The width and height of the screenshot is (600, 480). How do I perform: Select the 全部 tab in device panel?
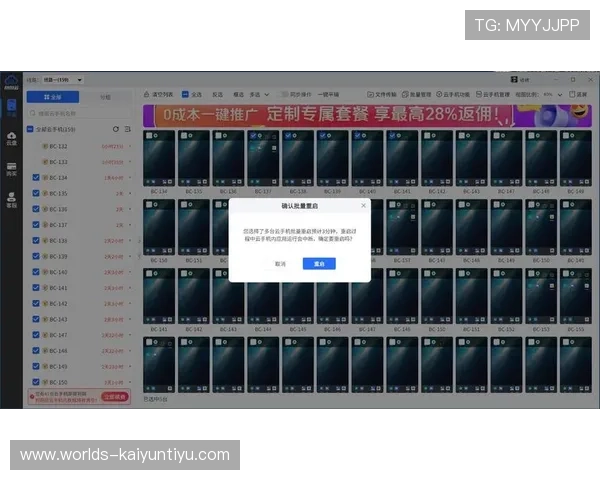tap(55, 97)
